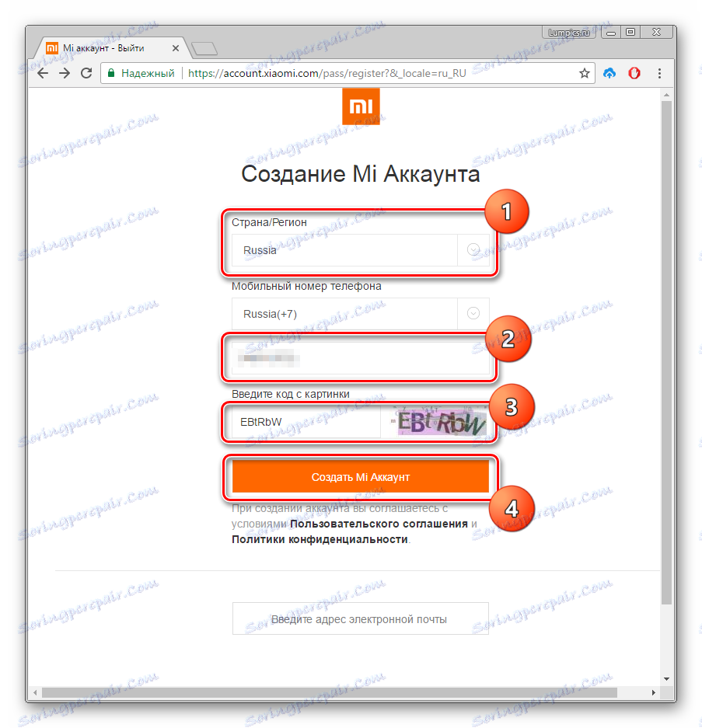Click the horizontal scroll left arrow
The width and height of the screenshot is (702, 728).
point(35,693)
